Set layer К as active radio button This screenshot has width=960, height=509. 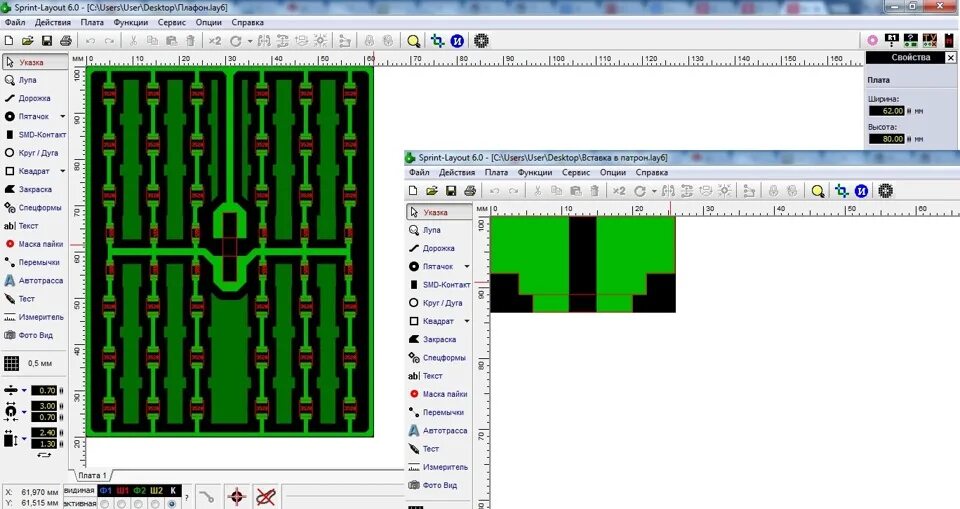pos(173,503)
